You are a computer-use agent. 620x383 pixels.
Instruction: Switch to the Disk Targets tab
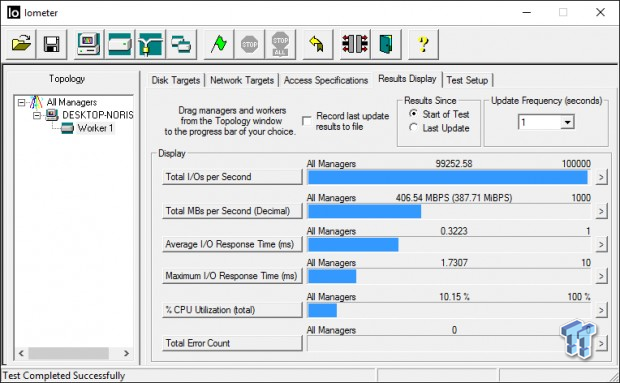pos(176,80)
